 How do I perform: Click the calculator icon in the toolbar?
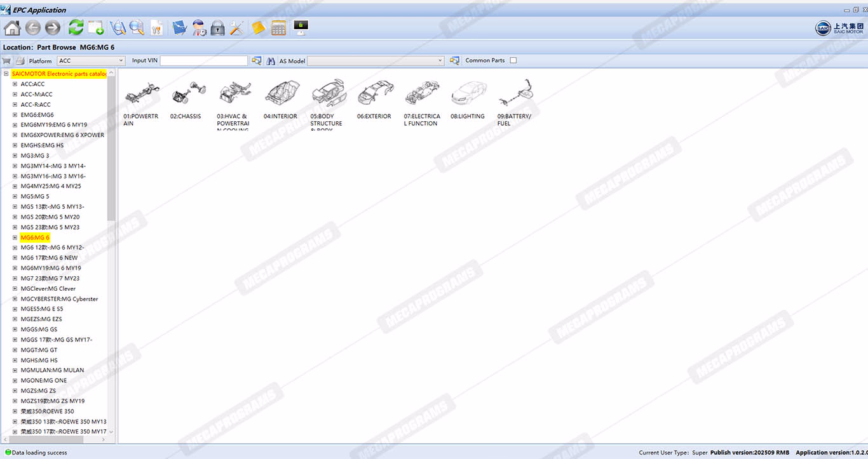pyautogui.click(x=278, y=27)
